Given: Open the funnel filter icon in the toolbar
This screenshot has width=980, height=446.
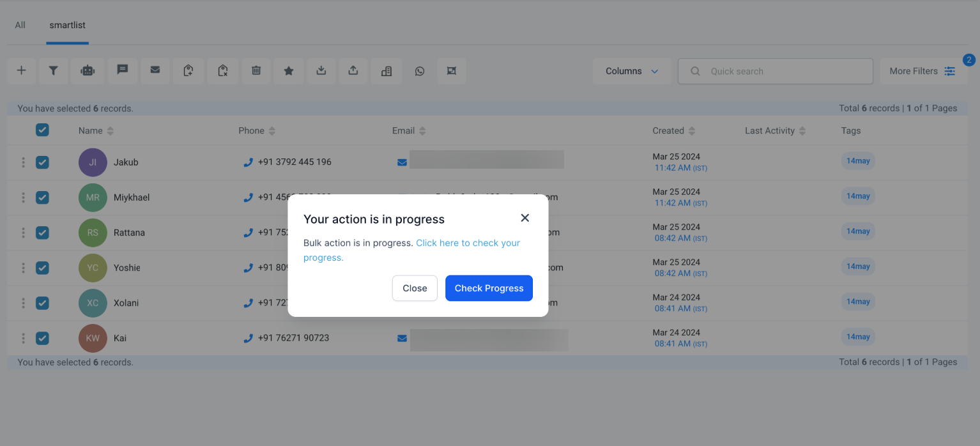Looking at the screenshot, I should click(54, 71).
